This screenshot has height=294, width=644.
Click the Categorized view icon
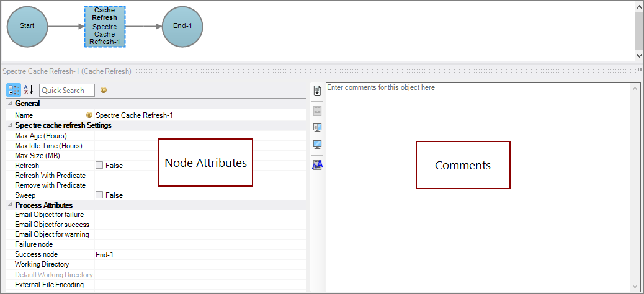coord(13,90)
